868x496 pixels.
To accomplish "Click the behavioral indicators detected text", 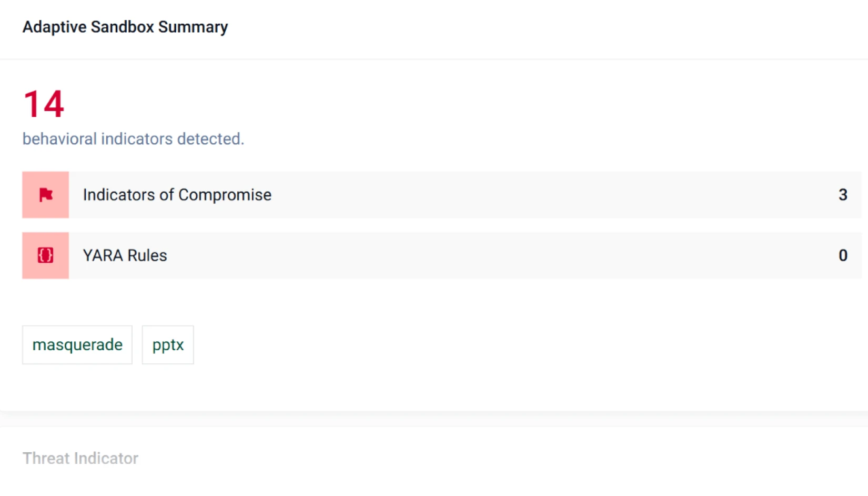I will pos(133,139).
